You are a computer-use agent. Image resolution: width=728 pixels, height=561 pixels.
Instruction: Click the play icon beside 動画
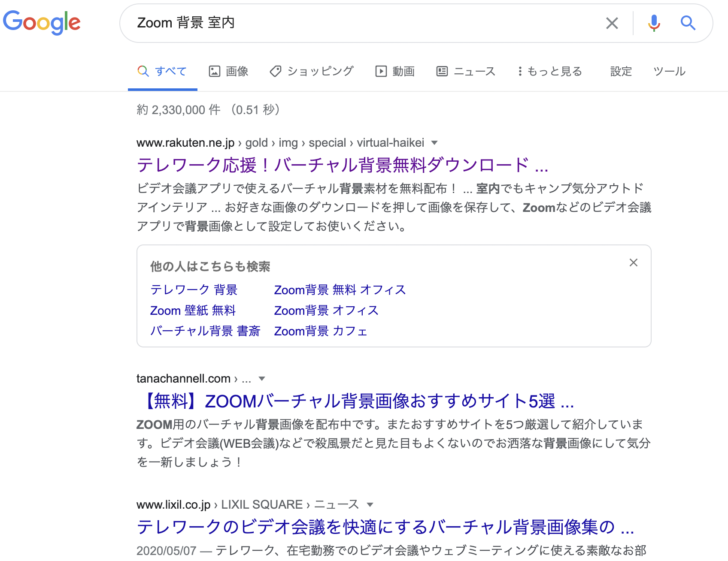(381, 71)
